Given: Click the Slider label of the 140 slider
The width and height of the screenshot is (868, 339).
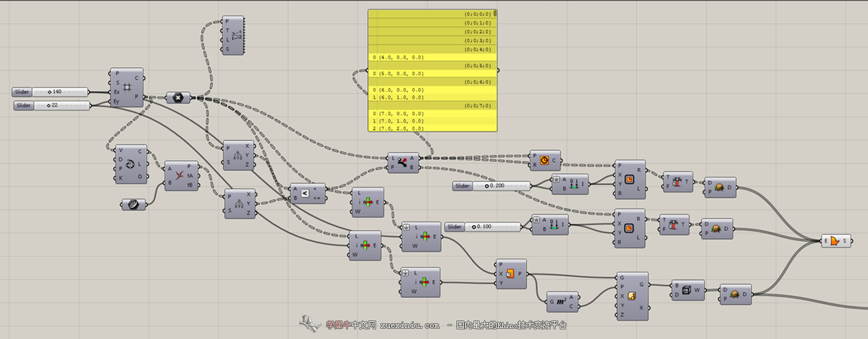Looking at the screenshot, I should click(x=23, y=92).
